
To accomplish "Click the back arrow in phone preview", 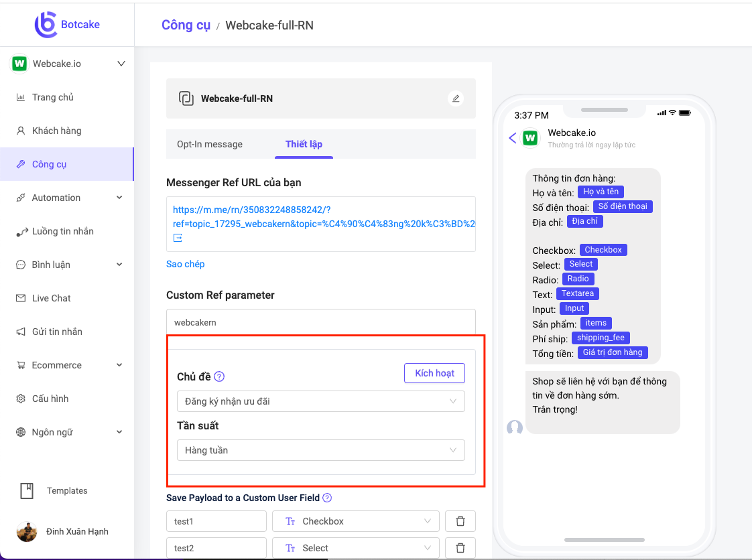I will coord(513,138).
